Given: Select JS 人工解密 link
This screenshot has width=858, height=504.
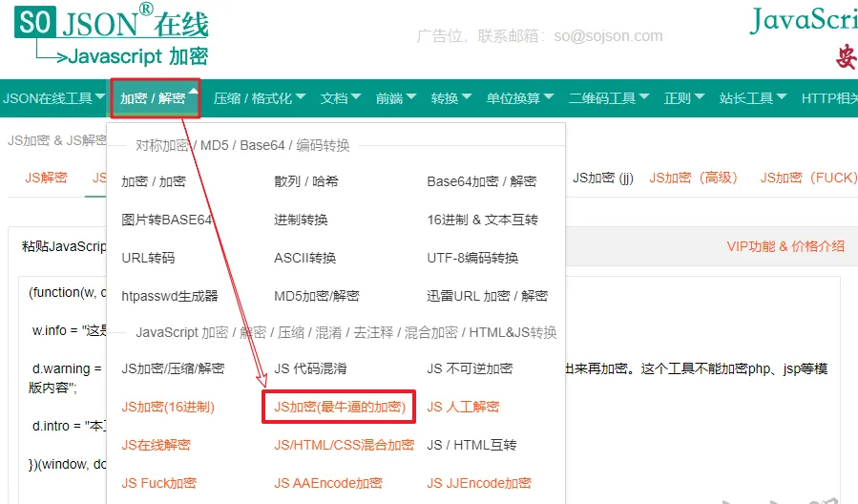Looking at the screenshot, I should (463, 407).
